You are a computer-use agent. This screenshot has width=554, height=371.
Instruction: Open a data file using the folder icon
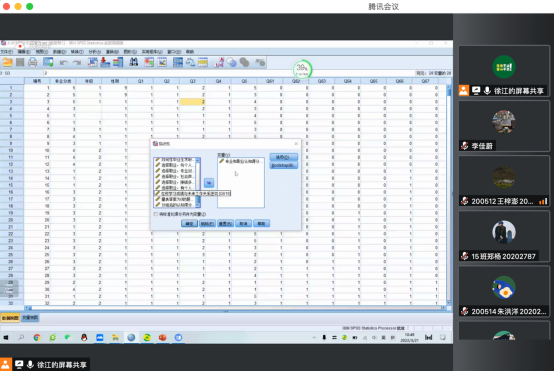click(x=7, y=63)
